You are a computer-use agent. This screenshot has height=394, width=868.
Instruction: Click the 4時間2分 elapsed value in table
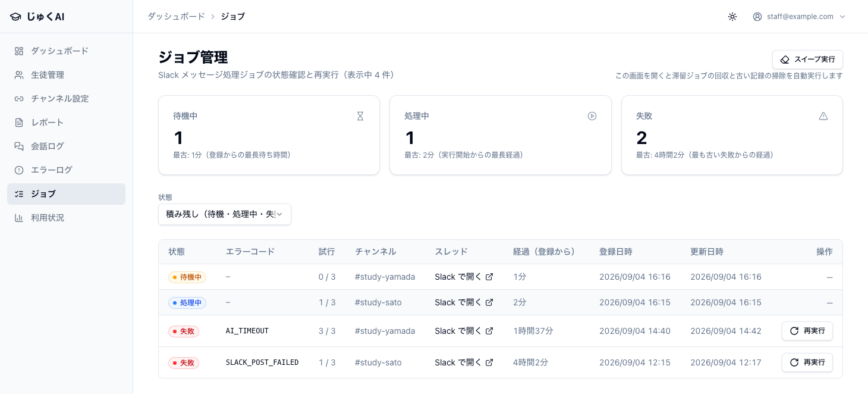[530, 362]
